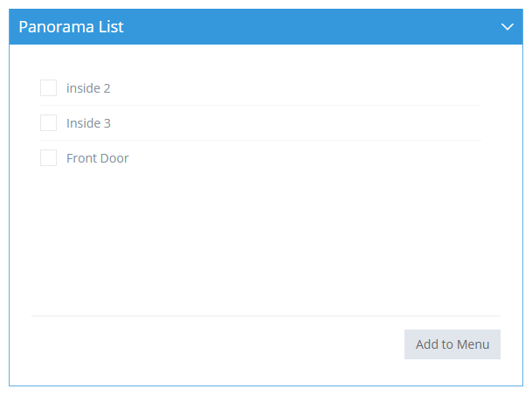Check the Front Door checkbox

pos(49,158)
